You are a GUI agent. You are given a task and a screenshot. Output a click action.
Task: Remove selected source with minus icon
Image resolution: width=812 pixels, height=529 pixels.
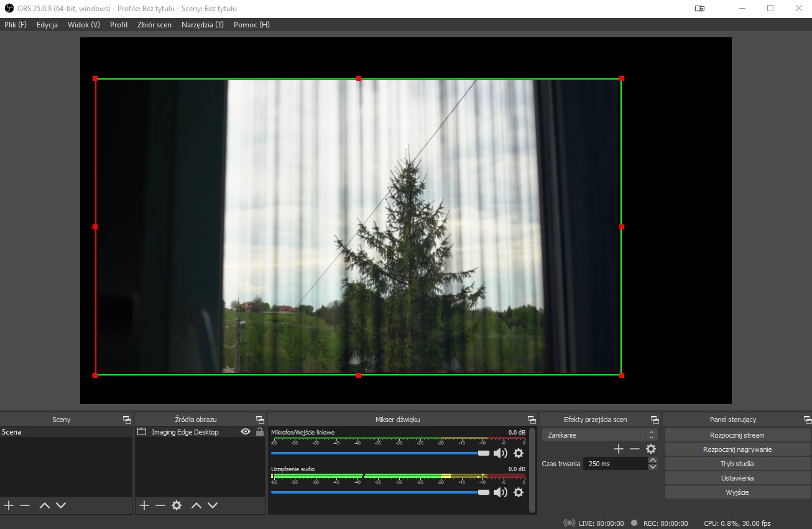coord(160,505)
